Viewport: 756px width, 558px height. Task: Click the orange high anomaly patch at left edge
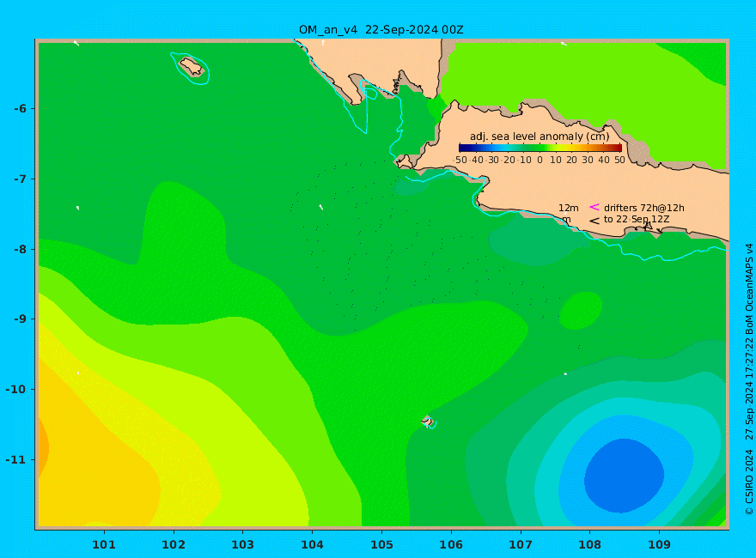[42, 448]
